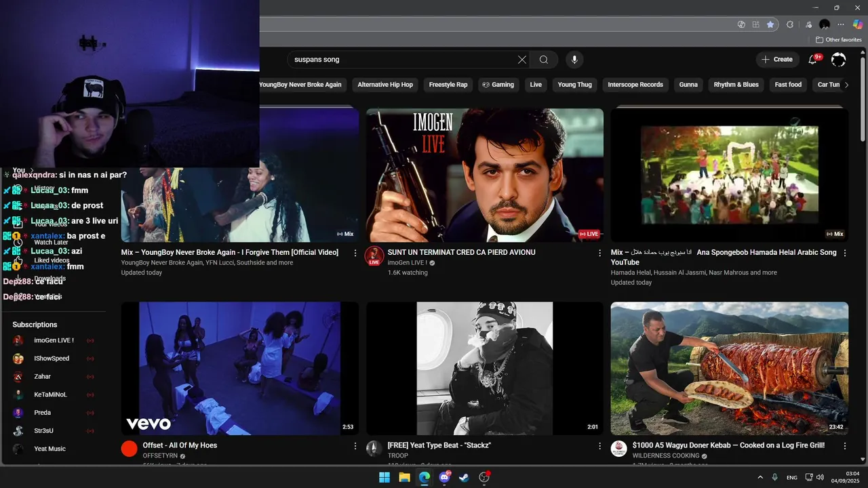Open options for Offset All Of My Hoes
868x488 pixels.
355,446
